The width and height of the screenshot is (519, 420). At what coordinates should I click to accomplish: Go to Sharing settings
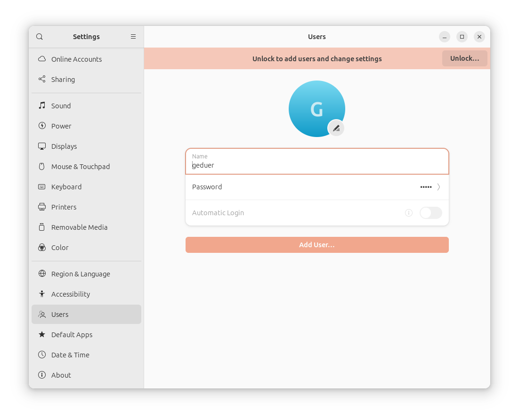(86, 80)
